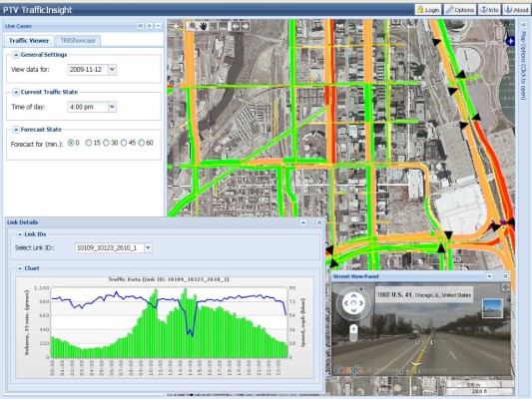This screenshot has width=532, height=399.
Task: Select the magnifier zoom tool on map
Action: click(193, 26)
